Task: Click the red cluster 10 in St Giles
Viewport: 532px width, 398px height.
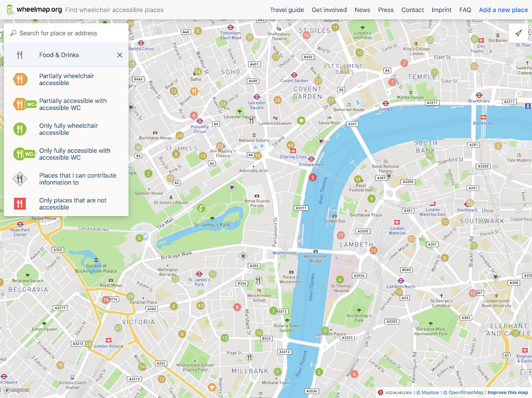Action: (x=306, y=35)
